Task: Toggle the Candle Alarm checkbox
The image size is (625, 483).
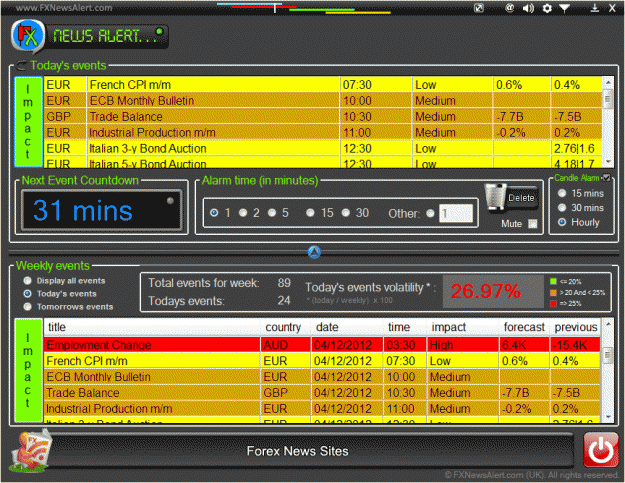Action: (x=607, y=178)
